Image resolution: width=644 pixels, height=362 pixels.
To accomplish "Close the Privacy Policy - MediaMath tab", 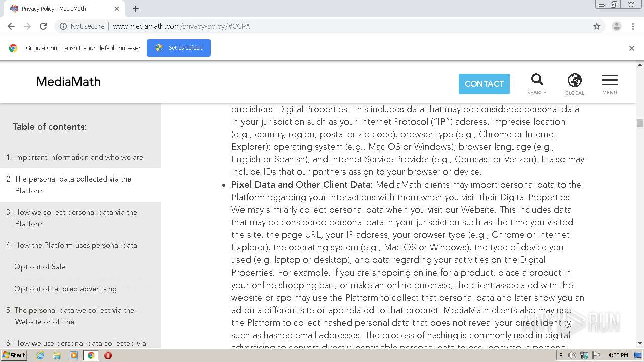I will point(117,9).
